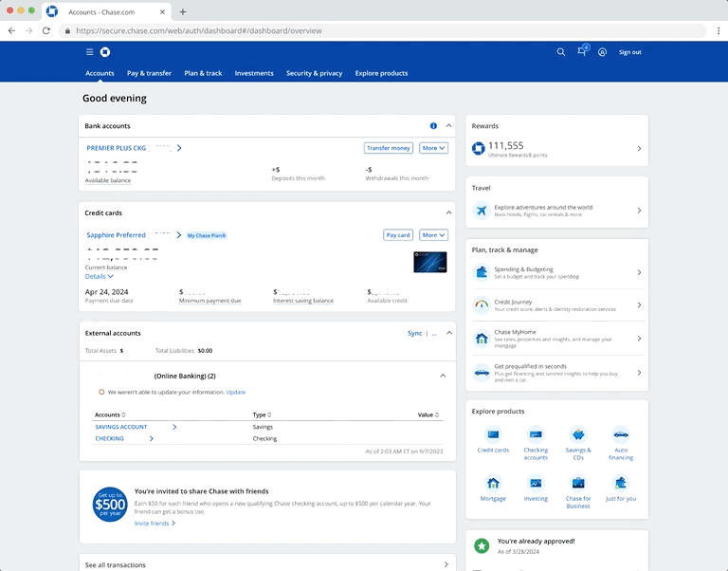Screen dimensions: 728x571
Task: Sort the table by Accounts column
Action: [x=110, y=414]
